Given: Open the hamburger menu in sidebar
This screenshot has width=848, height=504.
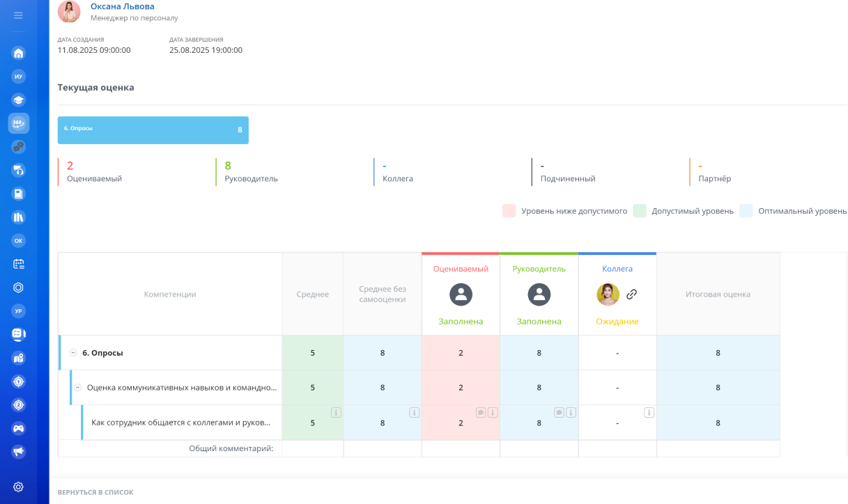Looking at the screenshot, I should tap(18, 15).
